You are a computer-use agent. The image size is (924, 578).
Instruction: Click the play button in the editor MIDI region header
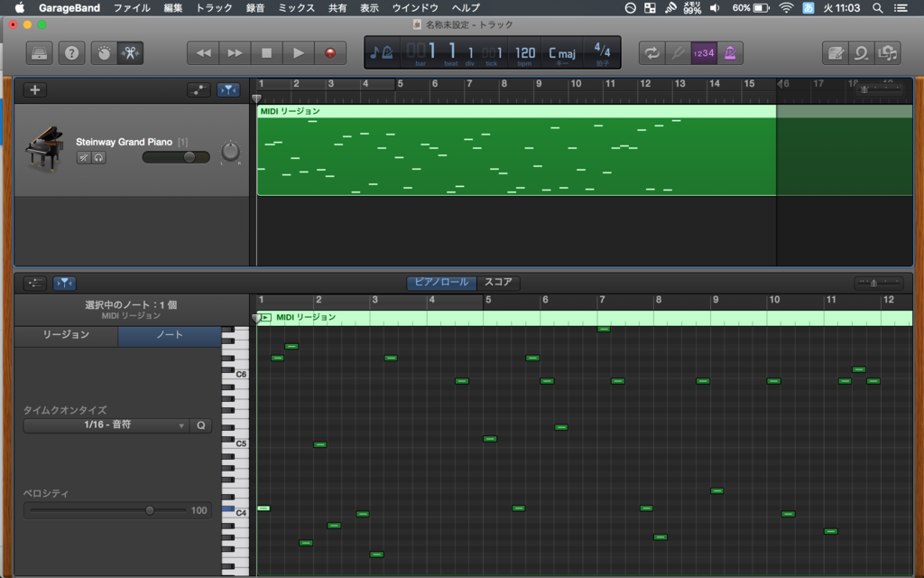[266, 317]
